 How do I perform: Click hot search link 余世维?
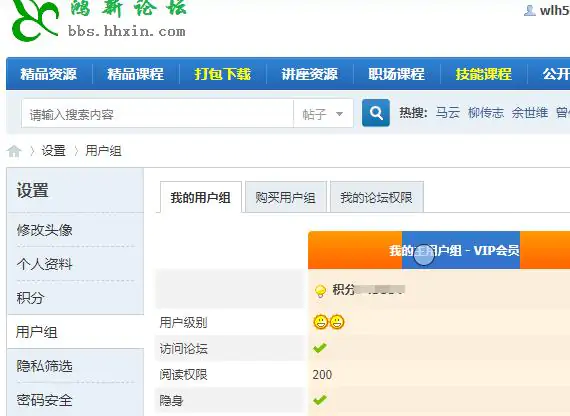coord(530,113)
